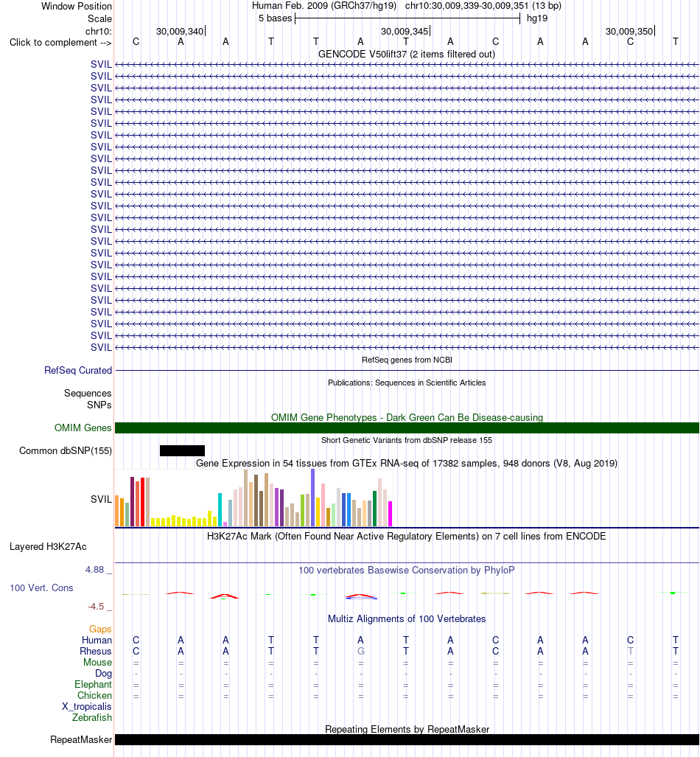Click the grey T mismatch in Rhesus row
The width and height of the screenshot is (700, 757).
[630, 652]
